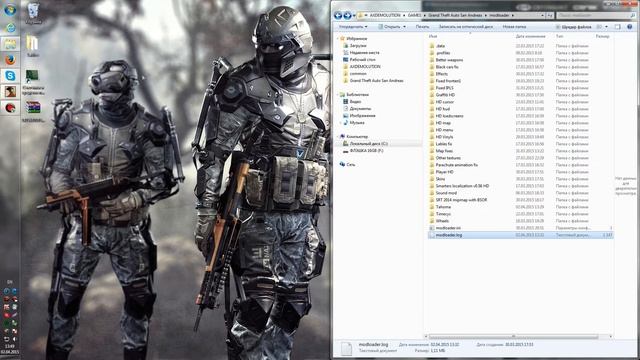Select the "Other textures" folder

(x=448, y=158)
